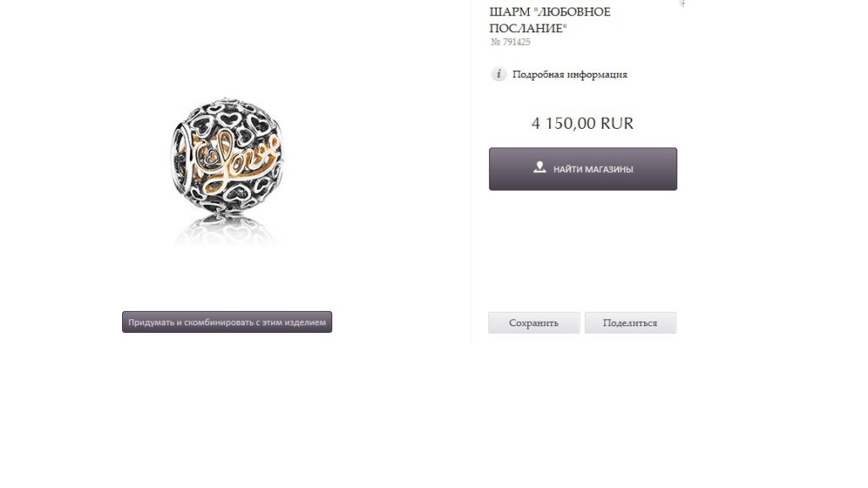Click the price 4 150,00 RUR
Image resolution: width=868 pixels, height=488 pixels.
pos(582,123)
